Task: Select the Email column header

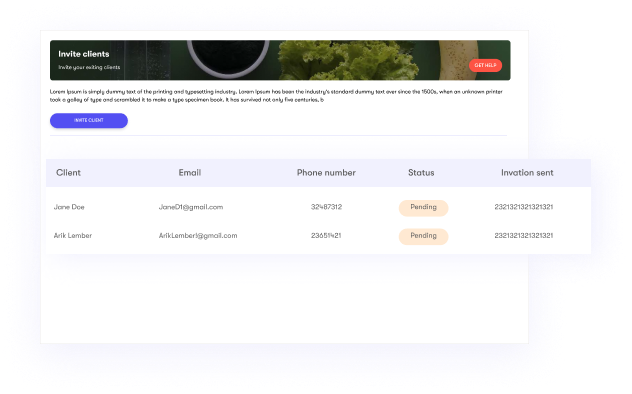Action: [x=190, y=172]
